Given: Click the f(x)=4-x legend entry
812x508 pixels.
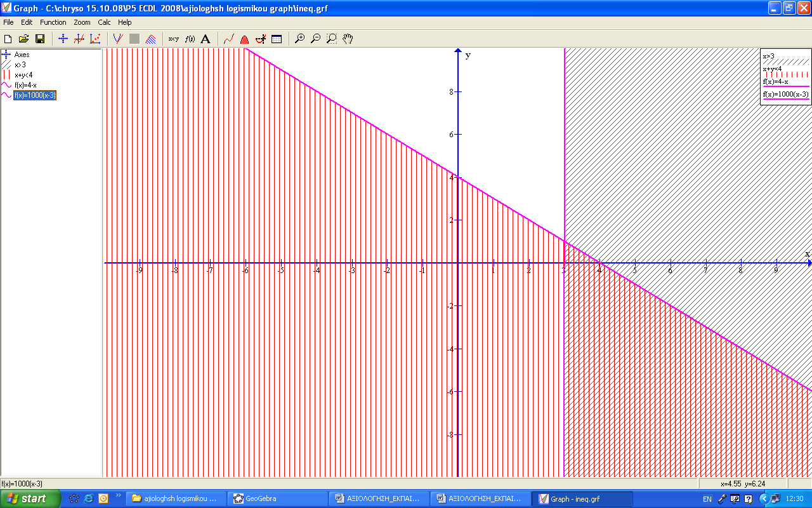Looking at the screenshot, I should (x=786, y=83).
